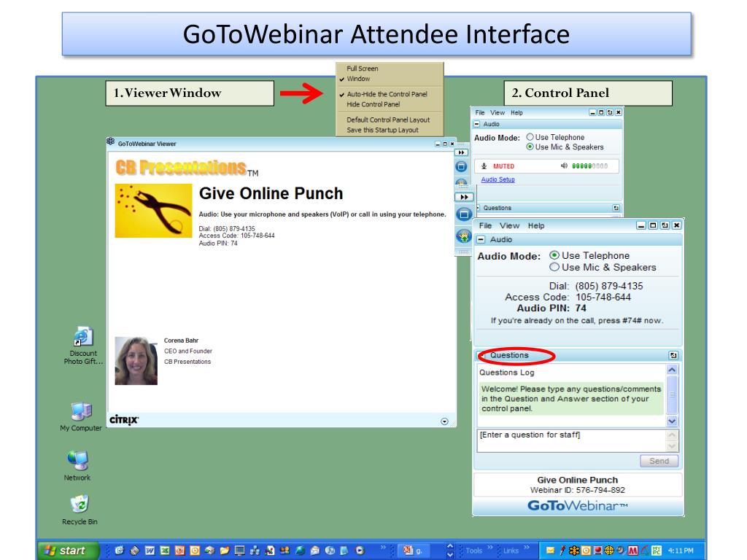Expand the Links toolbar chevron on taskbar
The height and width of the screenshot is (560, 747).
point(527,548)
